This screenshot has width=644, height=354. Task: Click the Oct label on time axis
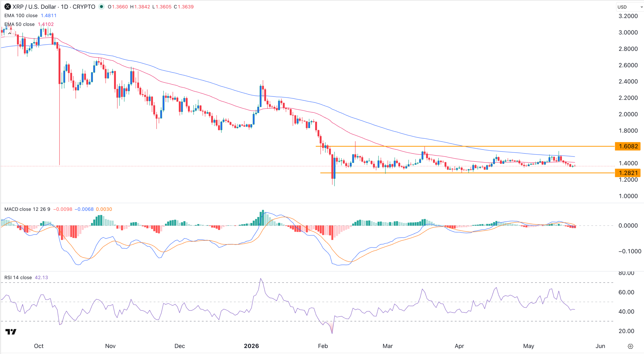39,346
